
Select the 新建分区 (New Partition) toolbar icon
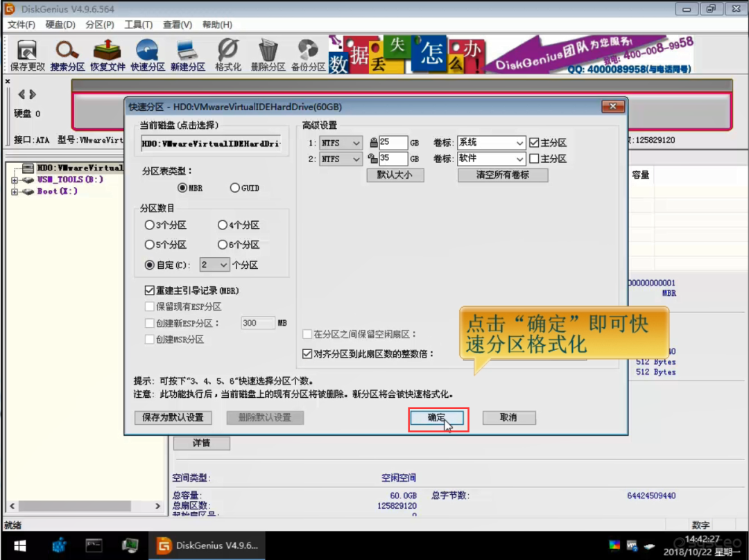(x=187, y=55)
